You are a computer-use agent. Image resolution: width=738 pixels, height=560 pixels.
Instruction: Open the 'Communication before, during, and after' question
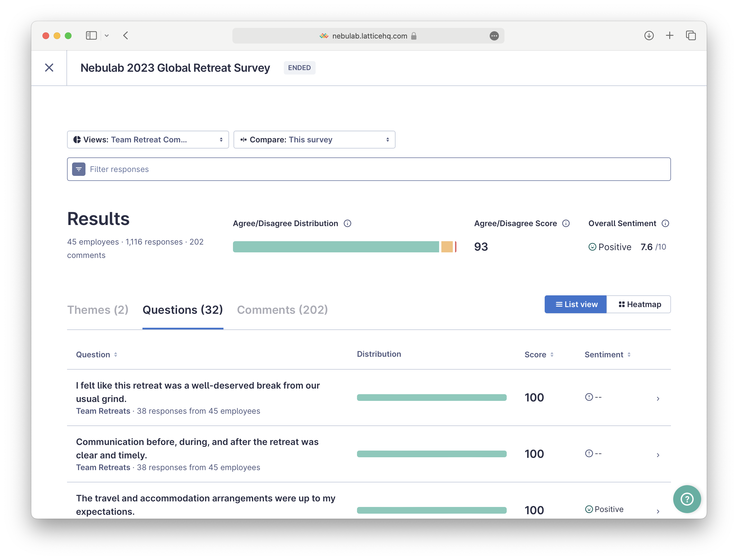coord(197,448)
